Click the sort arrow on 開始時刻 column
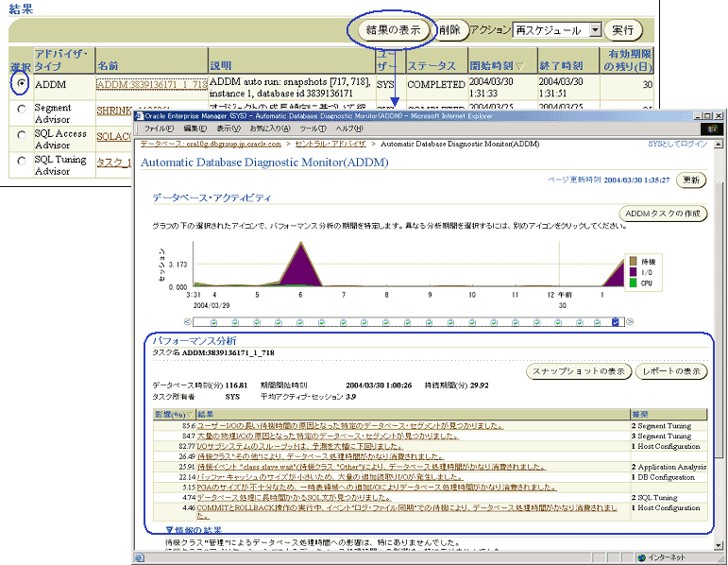 520,67
